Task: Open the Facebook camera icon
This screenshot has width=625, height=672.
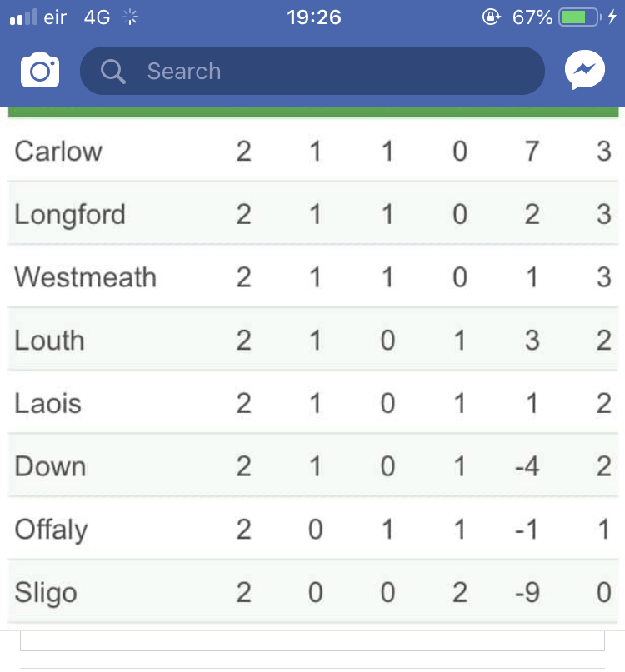Action: (40, 71)
